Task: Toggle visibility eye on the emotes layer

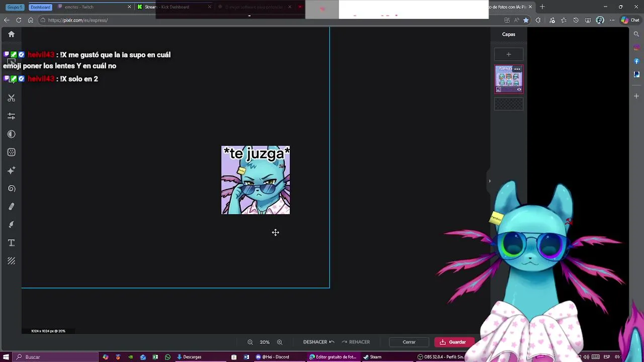Action: point(519,89)
